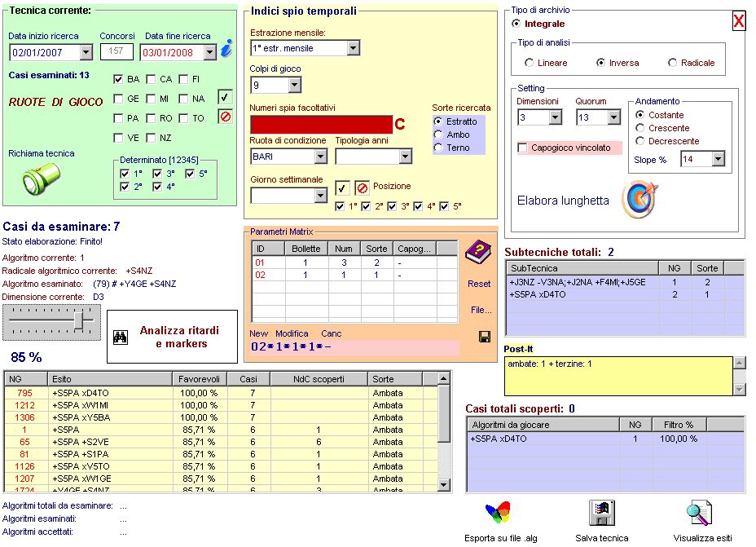Enable the NA wheel checkbox
This screenshot has width=756, height=547.
[183, 99]
